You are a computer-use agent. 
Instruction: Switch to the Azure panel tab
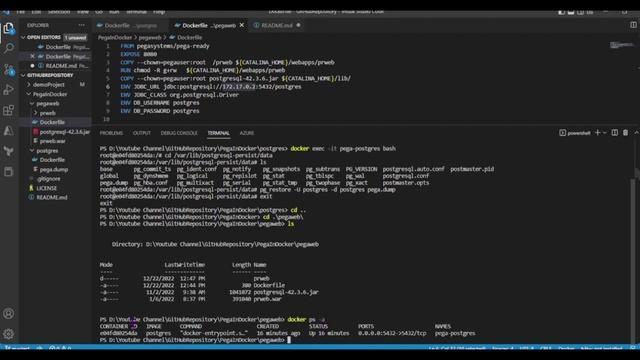coord(247,133)
